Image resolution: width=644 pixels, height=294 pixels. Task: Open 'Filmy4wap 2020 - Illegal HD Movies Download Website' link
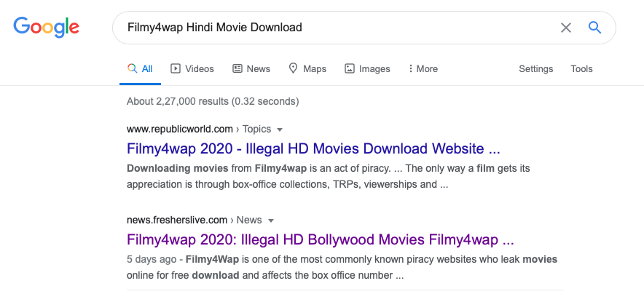click(313, 148)
